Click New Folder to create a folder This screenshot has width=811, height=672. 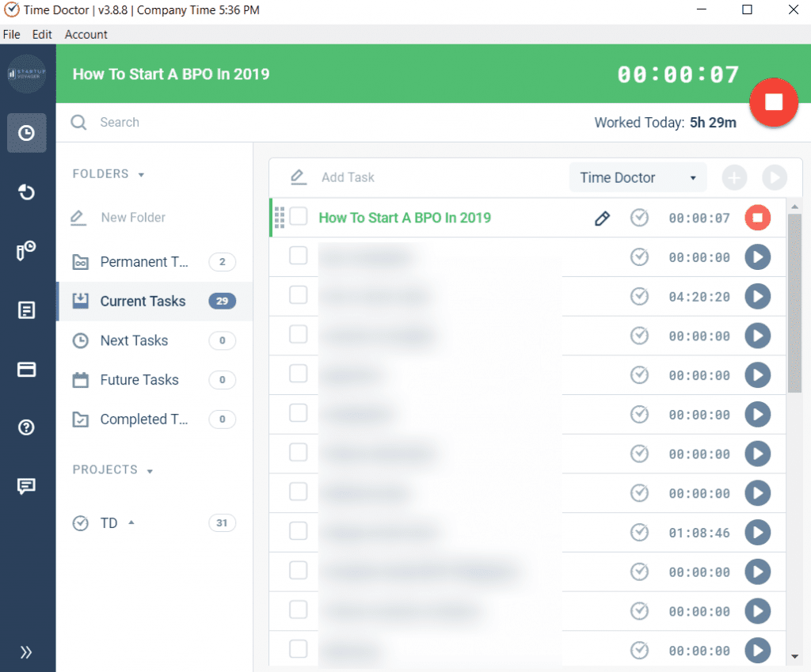point(131,217)
